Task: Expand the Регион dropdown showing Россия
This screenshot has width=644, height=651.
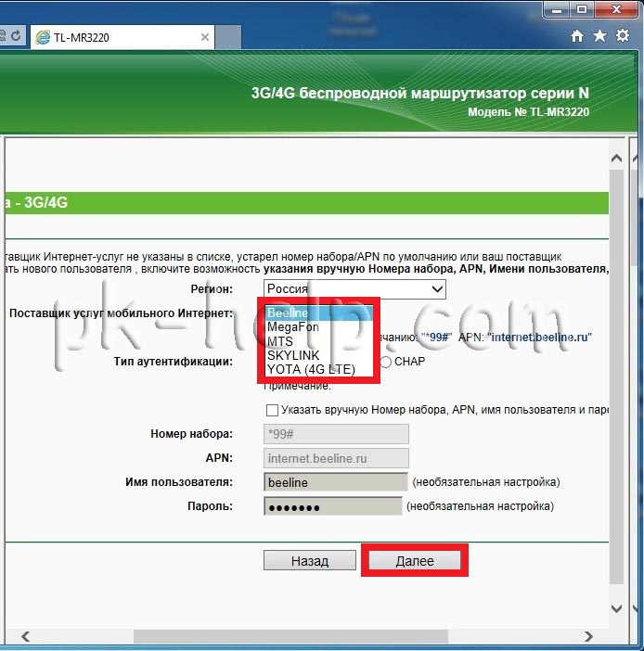Action: 354,289
